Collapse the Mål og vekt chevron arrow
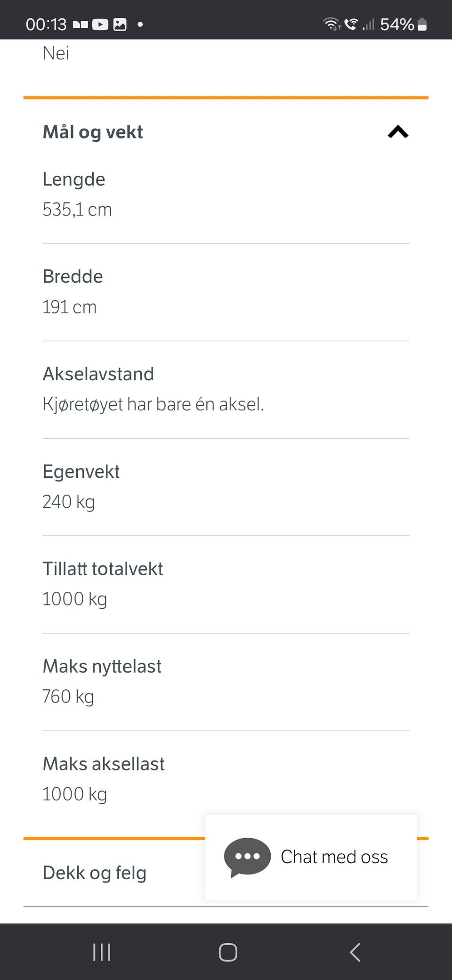 coord(398,132)
